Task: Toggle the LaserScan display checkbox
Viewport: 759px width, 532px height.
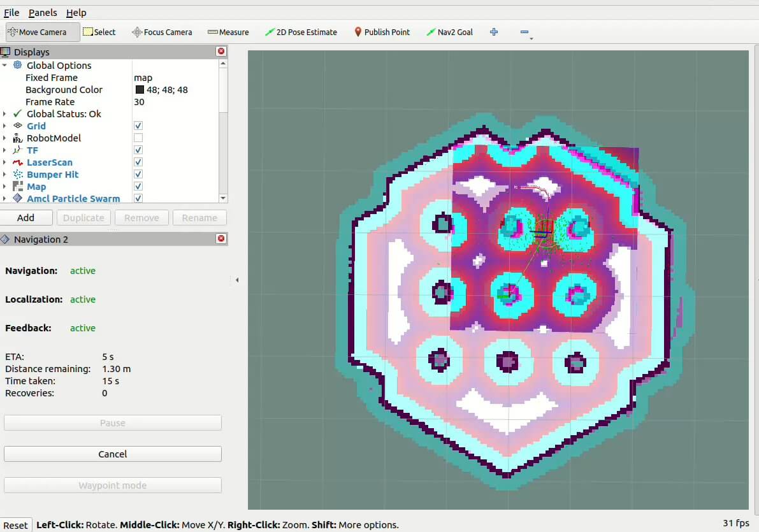Action: (x=138, y=162)
